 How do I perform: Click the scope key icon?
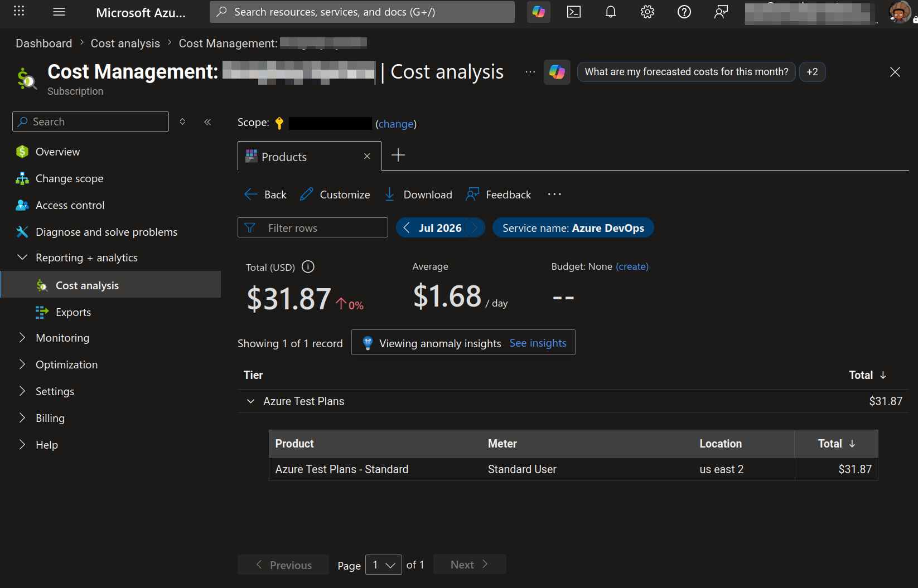click(x=279, y=123)
